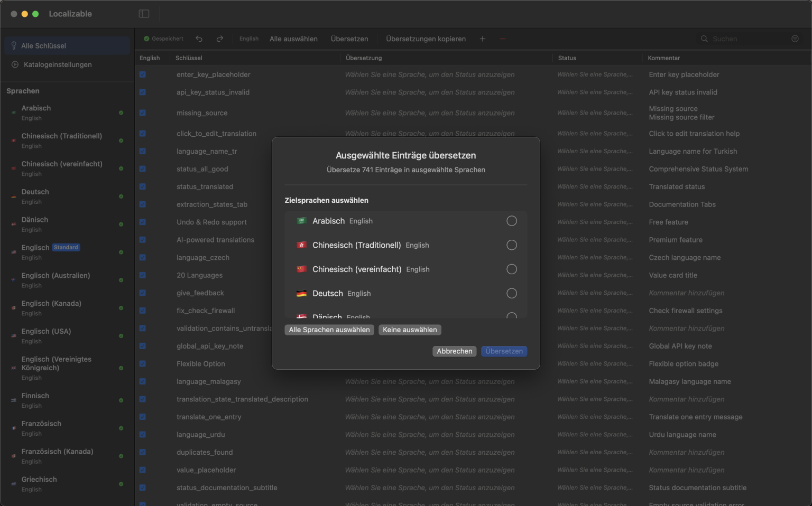
Task: Open Katalogeinstellungen in sidebar
Action: (x=67, y=64)
